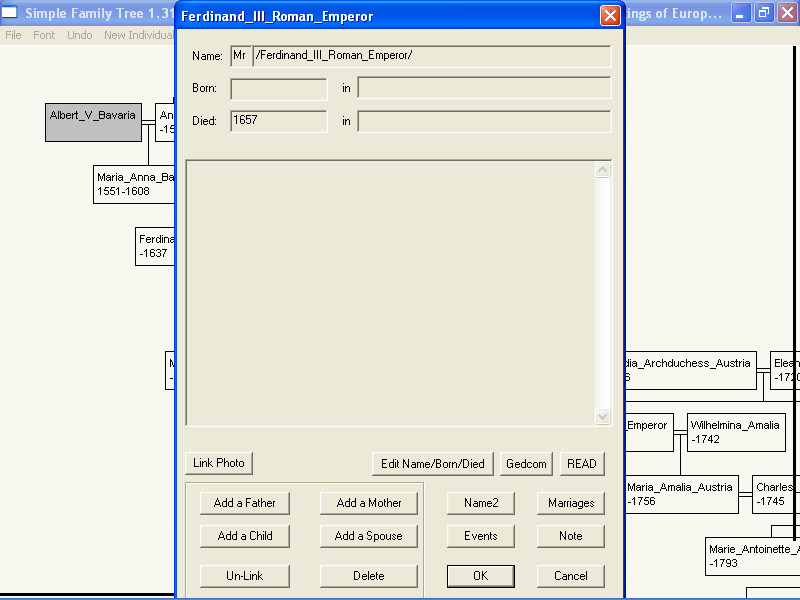The image size is (800, 600).
Task: Click the notes scrollbar up arrow
Action: point(603,170)
